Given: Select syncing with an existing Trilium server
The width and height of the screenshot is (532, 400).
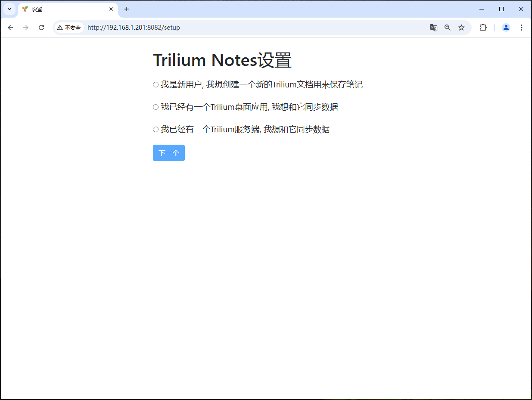Looking at the screenshot, I should coord(156,129).
